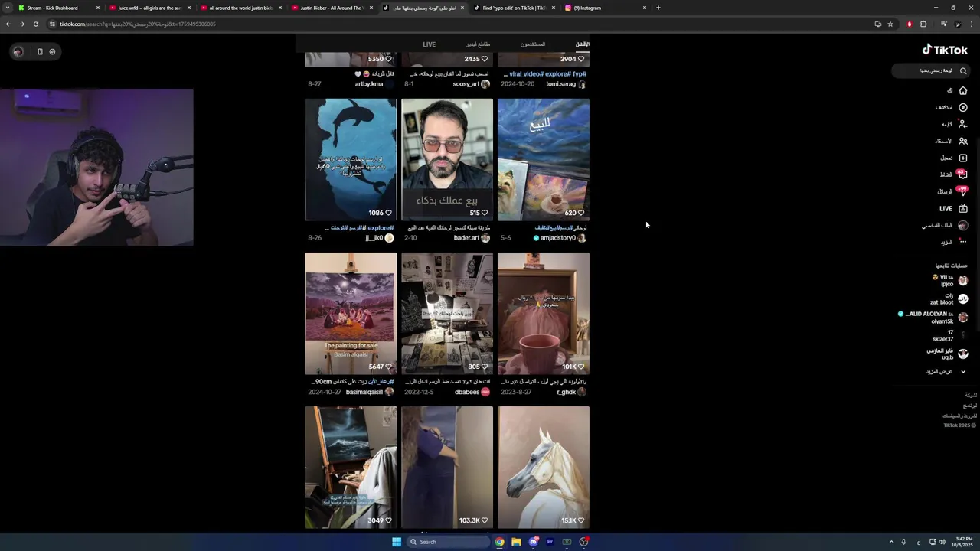Open user artby.kma profile link

tap(368, 84)
